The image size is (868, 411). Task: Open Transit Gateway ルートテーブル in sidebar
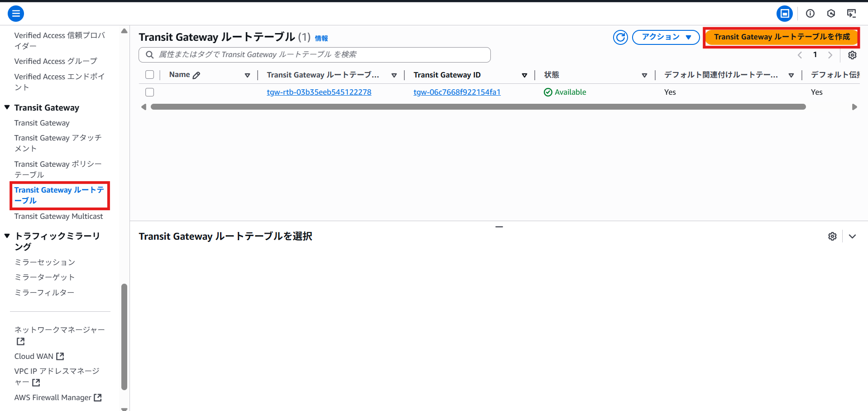[59, 195]
